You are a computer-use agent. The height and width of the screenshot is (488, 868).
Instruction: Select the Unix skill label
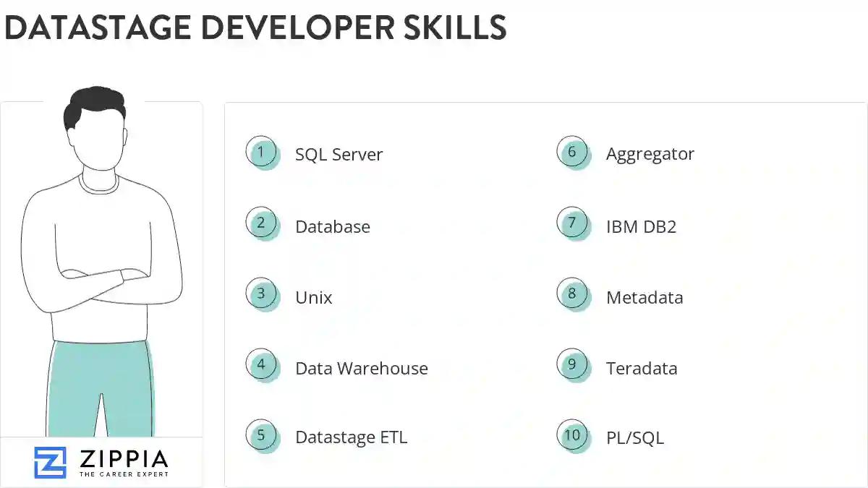(x=313, y=297)
